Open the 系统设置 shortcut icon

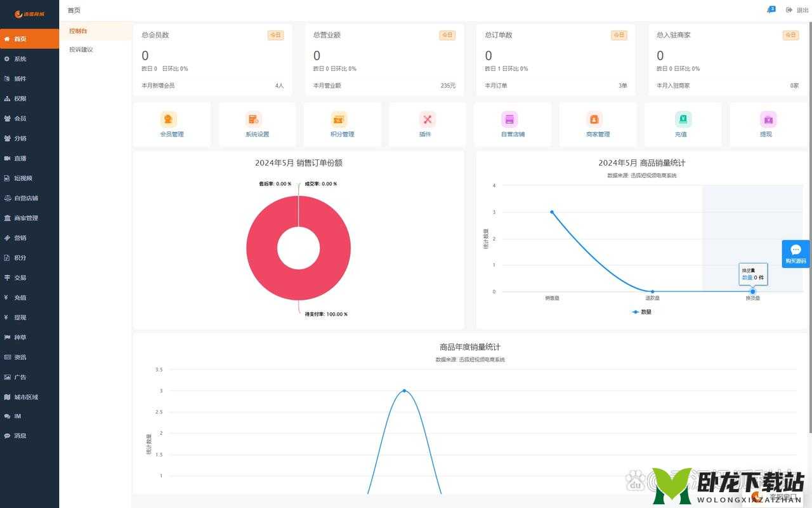pyautogui.click(x=254, y=119)
